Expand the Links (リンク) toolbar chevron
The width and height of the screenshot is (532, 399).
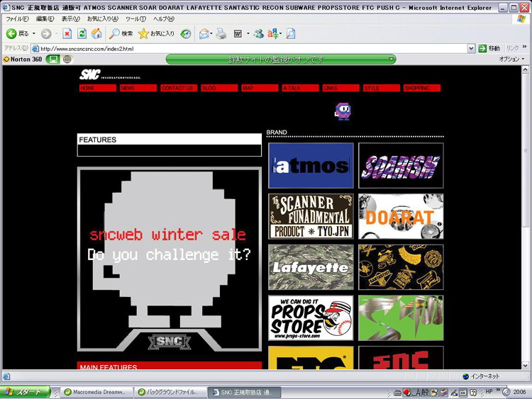(x=524, y=47)
